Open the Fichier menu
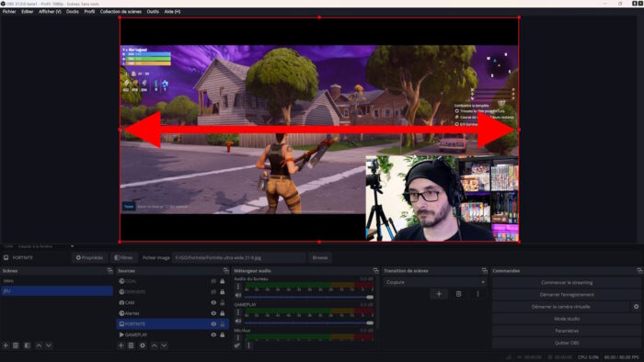This screenshot has width=644, height=362. (9, 11)
